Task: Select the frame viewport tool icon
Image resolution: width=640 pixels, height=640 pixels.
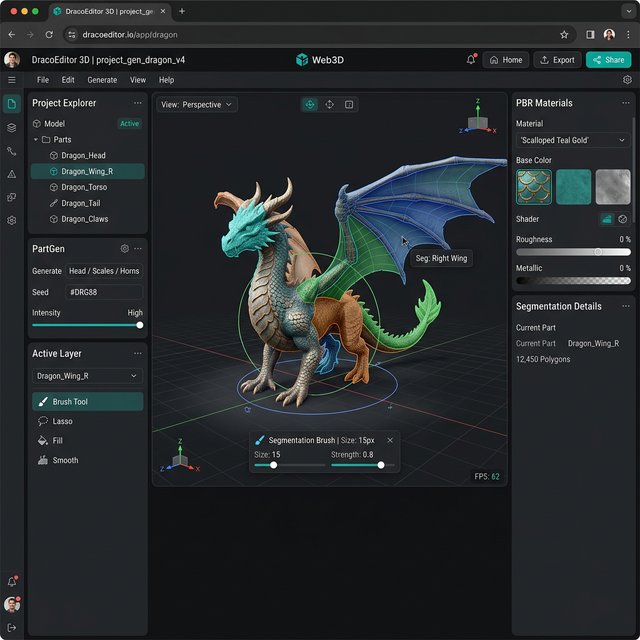Action: pyautogui.click(x=349, y=104)
